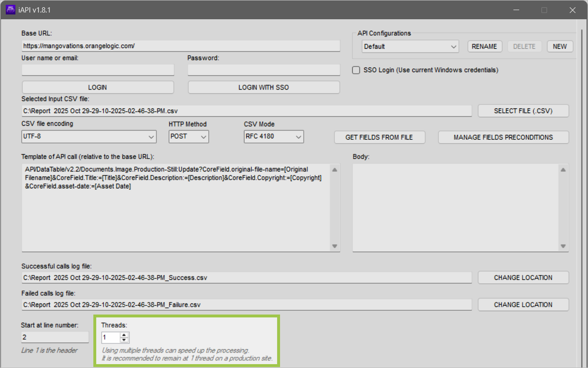Click inside the Body text area
588x368 pixels.
(x=455, y=207)
